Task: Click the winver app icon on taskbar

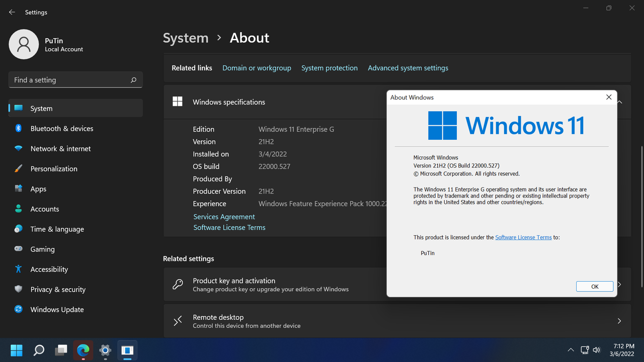Action: click(x=127, y=350)
